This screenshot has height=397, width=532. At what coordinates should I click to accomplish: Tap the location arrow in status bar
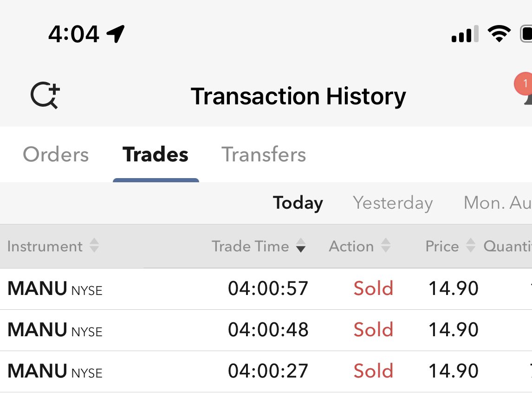tap(116, 34)
